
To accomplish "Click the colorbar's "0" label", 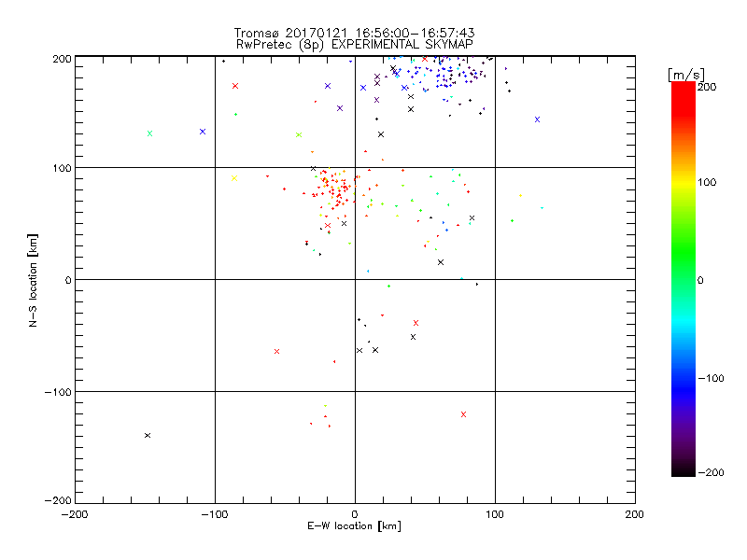I will pos(700,280).
